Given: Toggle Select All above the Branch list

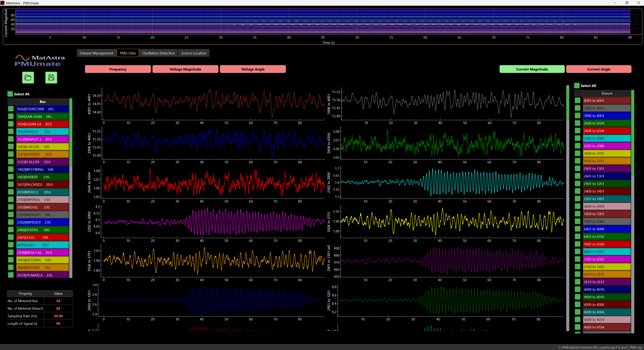Looking at the screenshot, I should click(x=577, y=85).
